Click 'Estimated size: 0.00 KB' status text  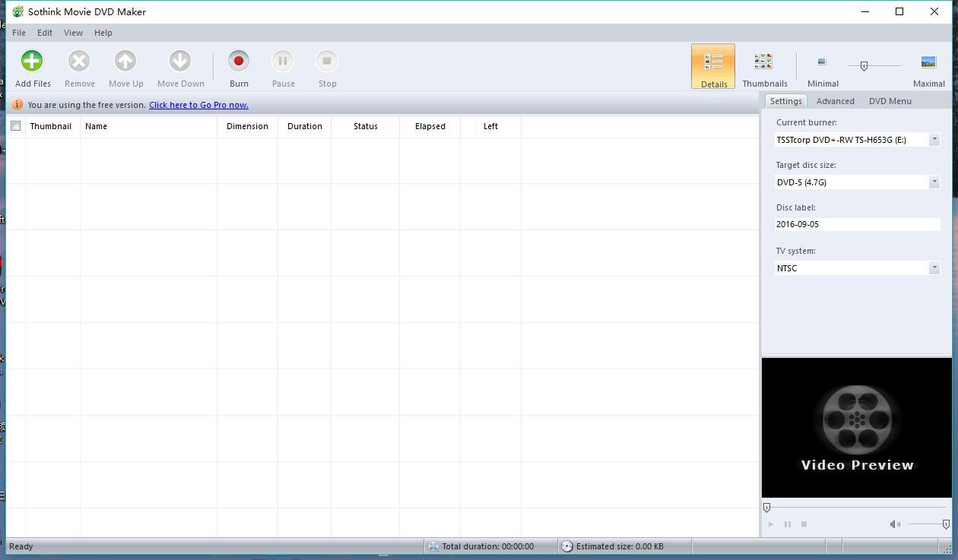pos(620,546)
